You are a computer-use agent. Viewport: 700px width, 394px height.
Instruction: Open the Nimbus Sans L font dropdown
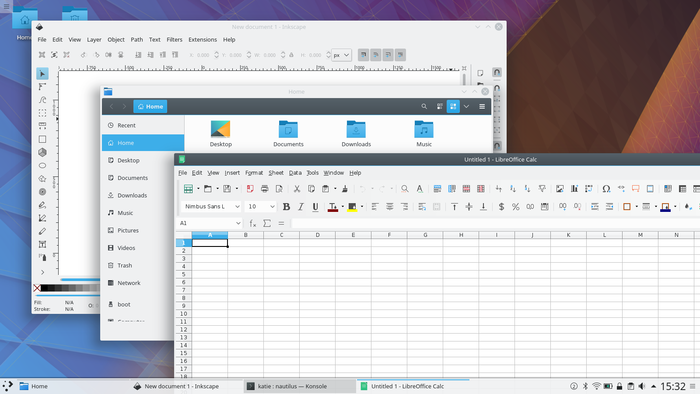[x=238, y=207]
